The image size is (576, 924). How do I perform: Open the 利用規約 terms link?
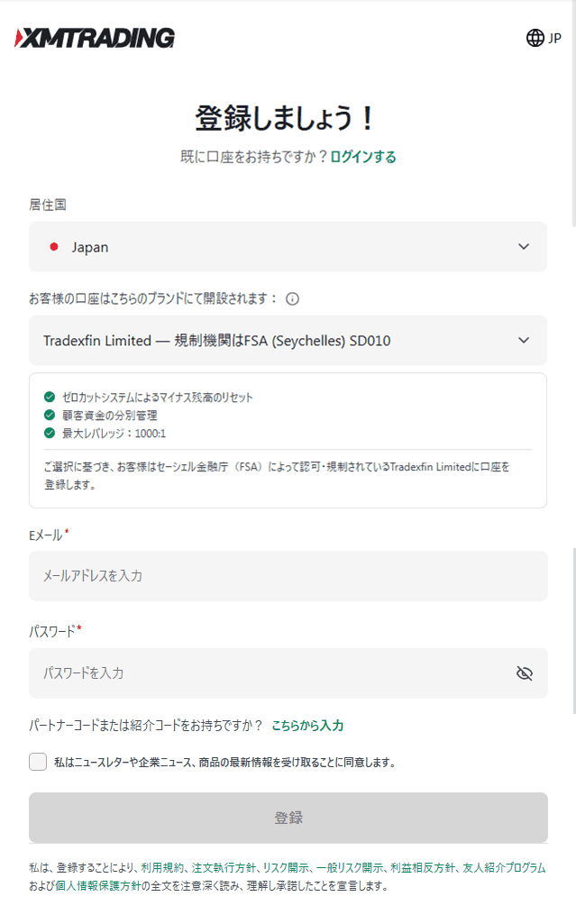point(162,867)
